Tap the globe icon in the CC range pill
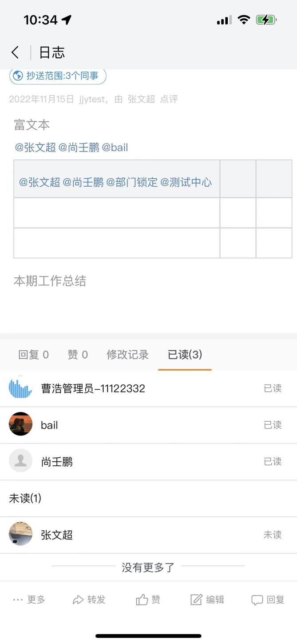The height and width of the screenshot is (644, 297). pos(18,76)
